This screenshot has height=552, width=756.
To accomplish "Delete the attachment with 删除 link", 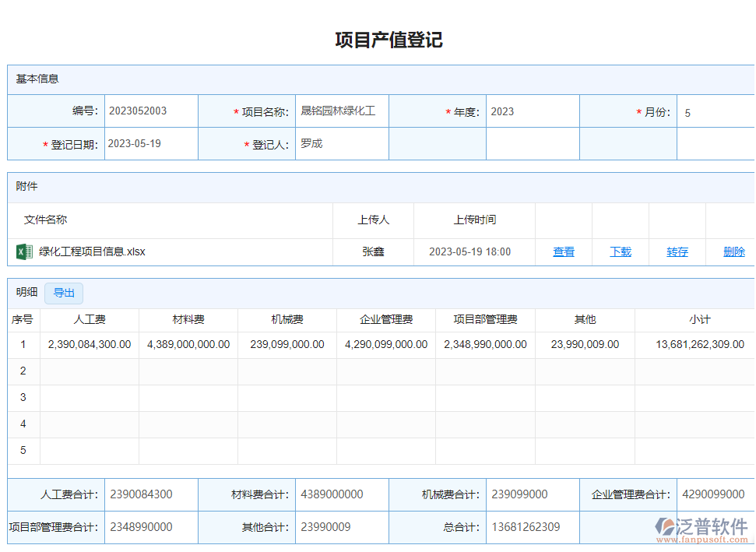I will coord(733,251).
